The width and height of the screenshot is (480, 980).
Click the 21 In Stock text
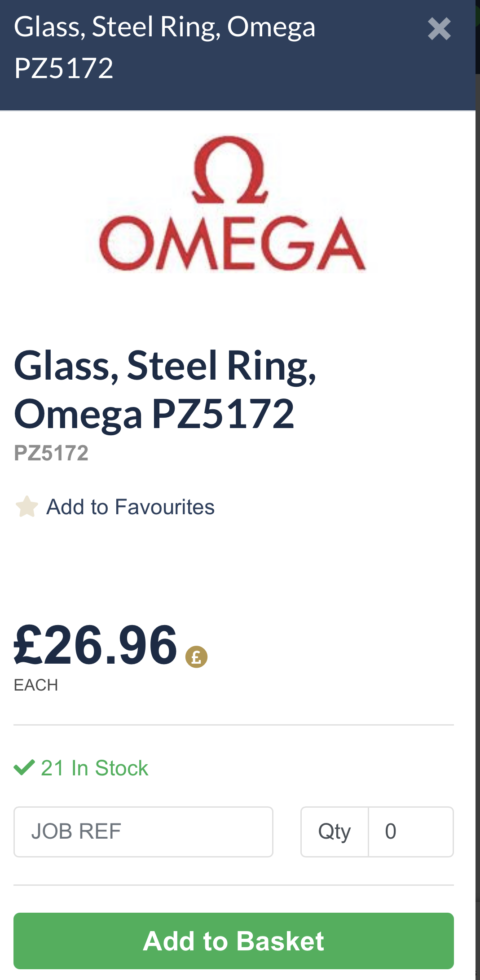pyautogui.click(x=94, y=768)
